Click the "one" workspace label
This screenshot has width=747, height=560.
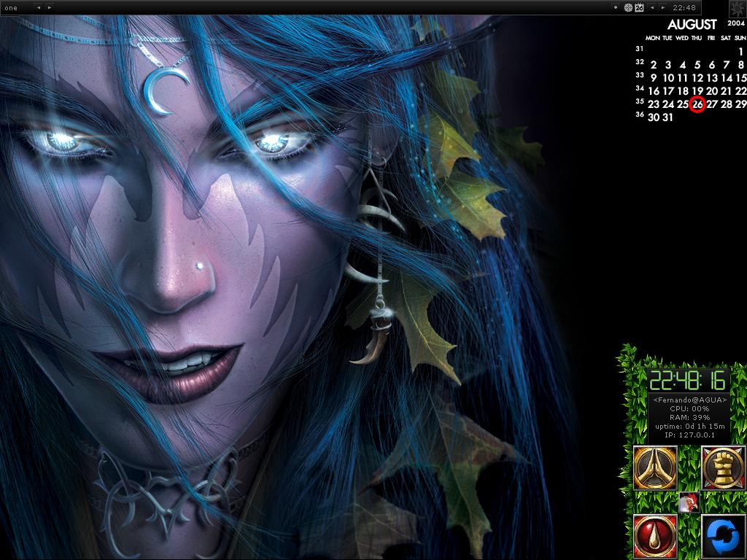point(10,8)
